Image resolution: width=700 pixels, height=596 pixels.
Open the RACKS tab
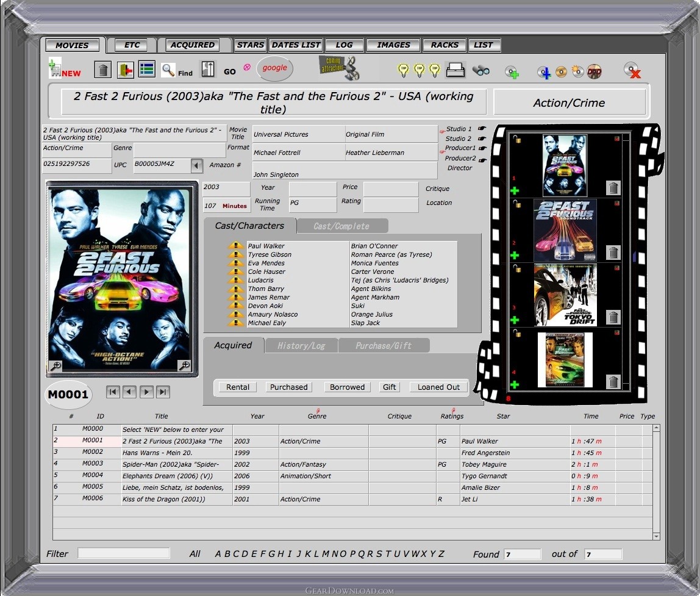click(444, 45)
